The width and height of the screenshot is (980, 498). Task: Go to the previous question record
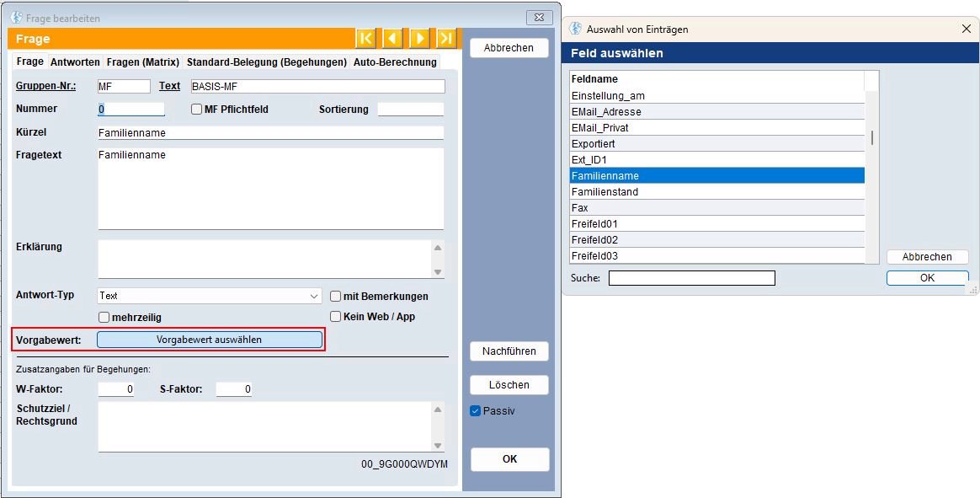(392, 38)
